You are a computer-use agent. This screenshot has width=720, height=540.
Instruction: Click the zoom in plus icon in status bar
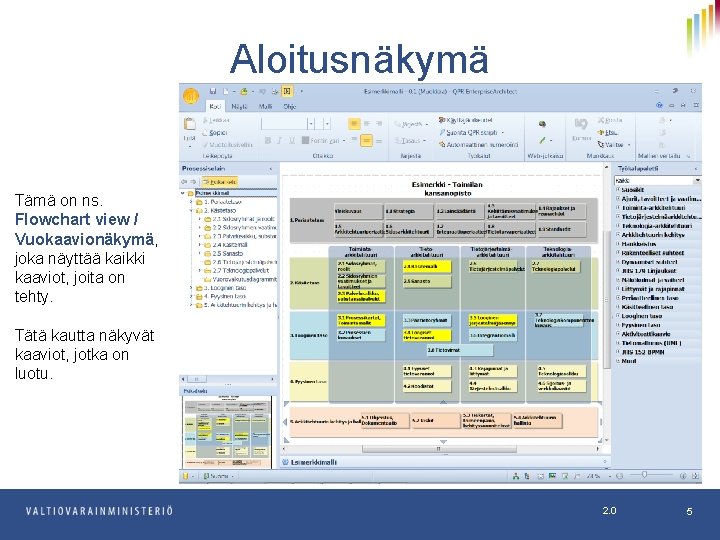(x=683, y=476)
